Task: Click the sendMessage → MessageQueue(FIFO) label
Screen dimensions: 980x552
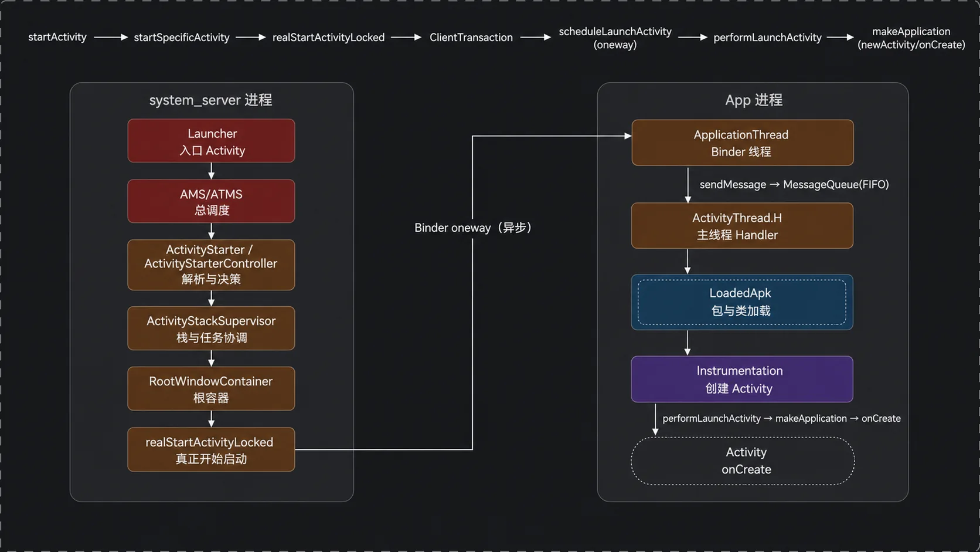Action: coord(794,185)
